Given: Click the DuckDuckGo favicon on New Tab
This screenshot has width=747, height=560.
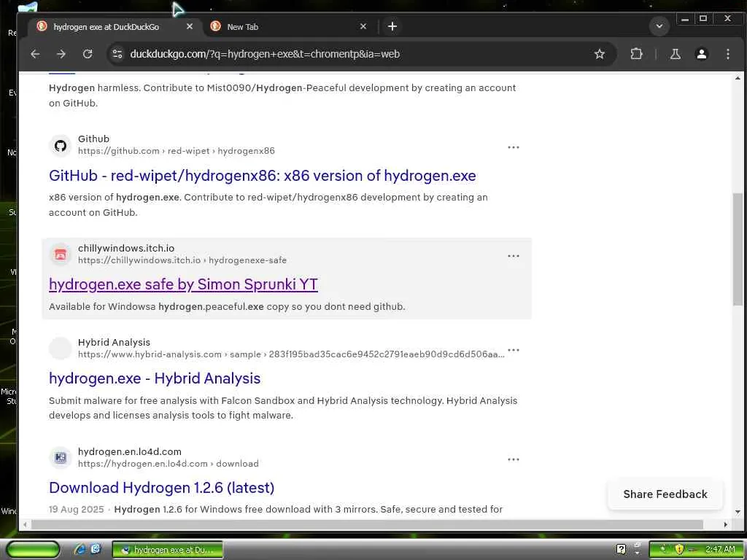Looking at the screenshot, I should (x=215, y=26).
